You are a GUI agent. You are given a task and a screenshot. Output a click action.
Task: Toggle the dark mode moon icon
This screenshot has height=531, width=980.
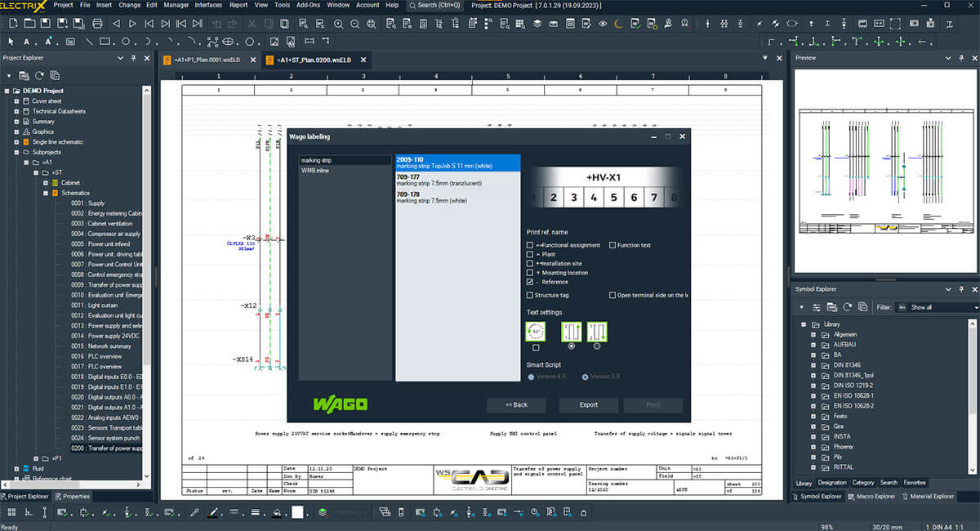tap(618, 24)
